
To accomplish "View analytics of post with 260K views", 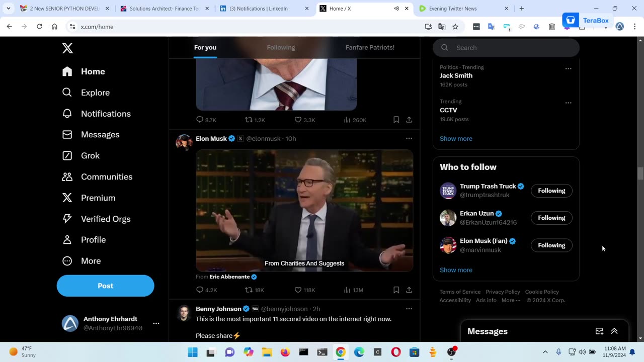I will click(x=355, y=120).
